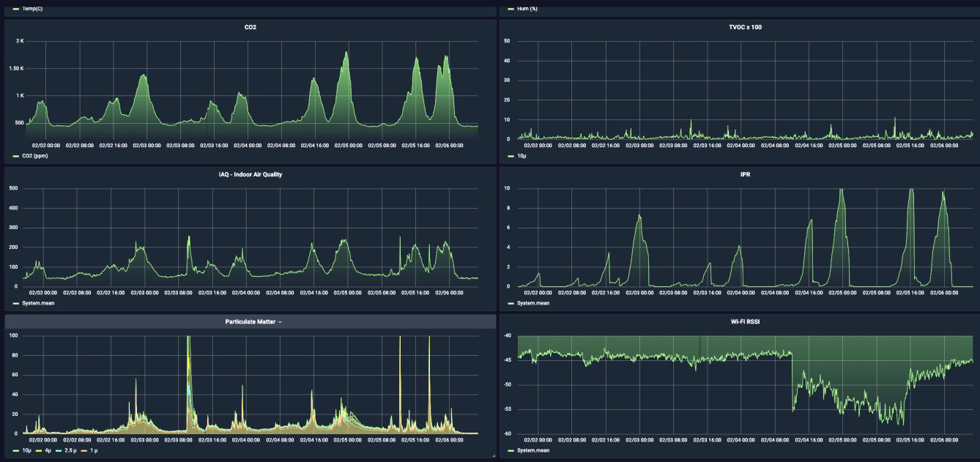This screenshot has width=980, height=462.
Task: Click color marker of IPR System.mean legend
Action: coord(511,302)
